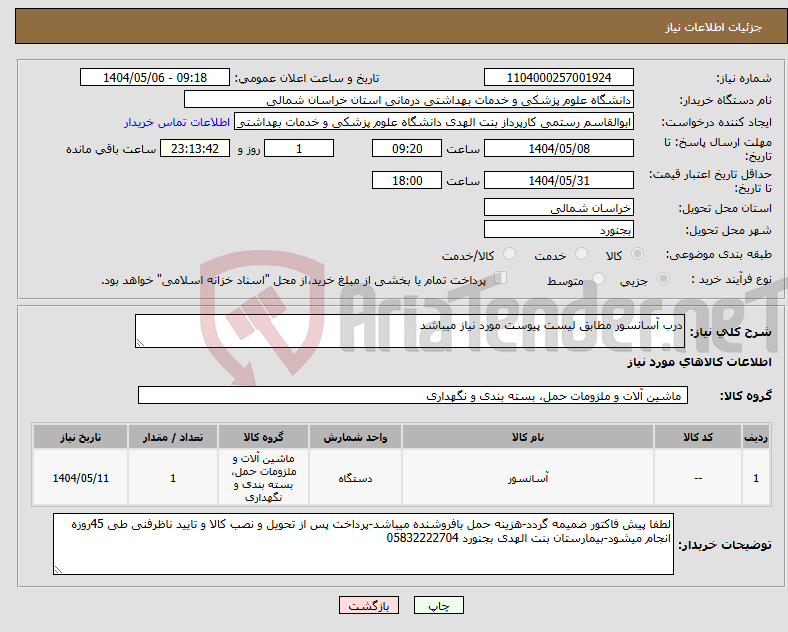The width and height of the screenshot is (788, 632).
Task: Click the delivery province field خراسان شمالی
Action: [x=558, y=207]
